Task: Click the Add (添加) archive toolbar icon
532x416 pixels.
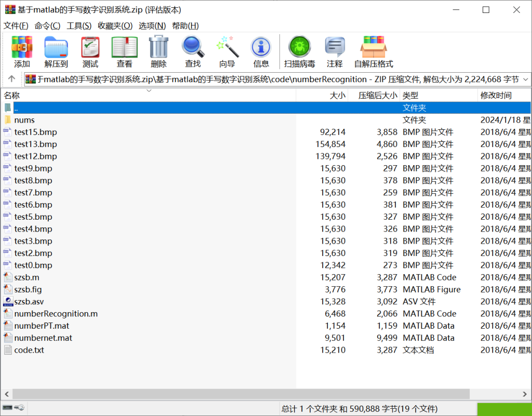Action: point(22,52)
